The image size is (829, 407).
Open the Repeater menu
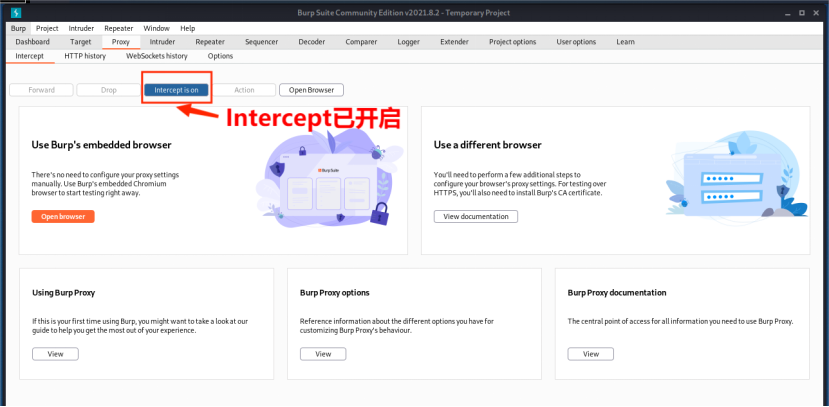click(118, 29)
